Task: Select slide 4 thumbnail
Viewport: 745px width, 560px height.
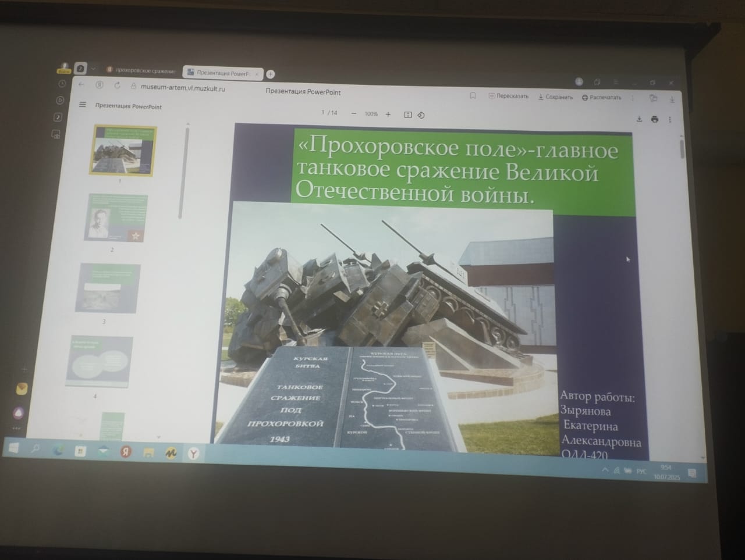Action: coord(99,361)
